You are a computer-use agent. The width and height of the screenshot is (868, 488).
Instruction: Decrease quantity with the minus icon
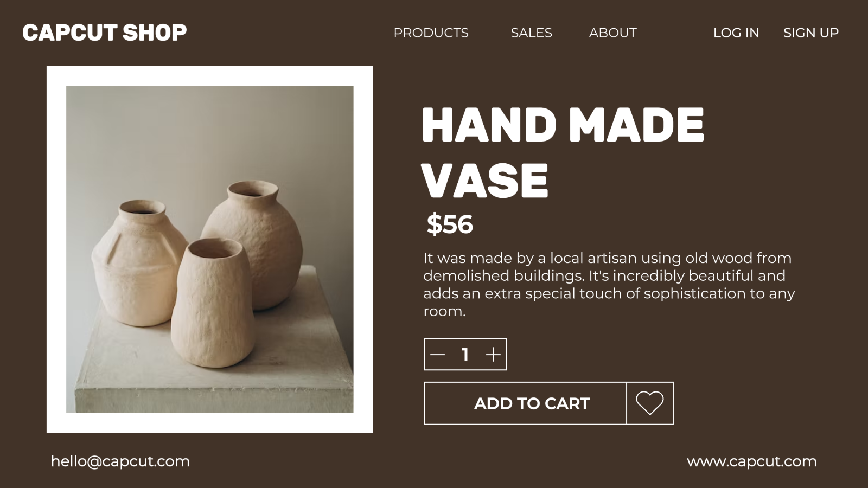tap(437, 355)
